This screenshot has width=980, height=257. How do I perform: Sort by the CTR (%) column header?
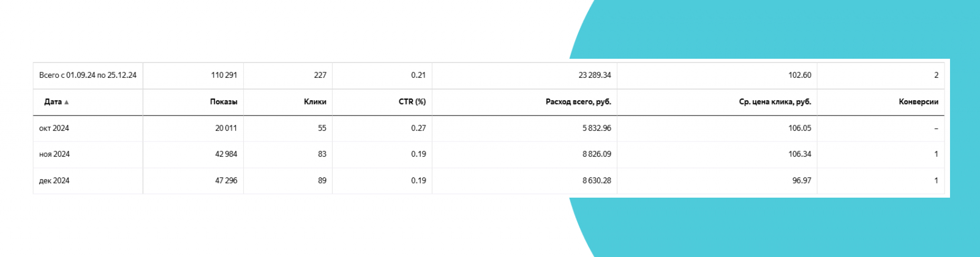[412, 102]
